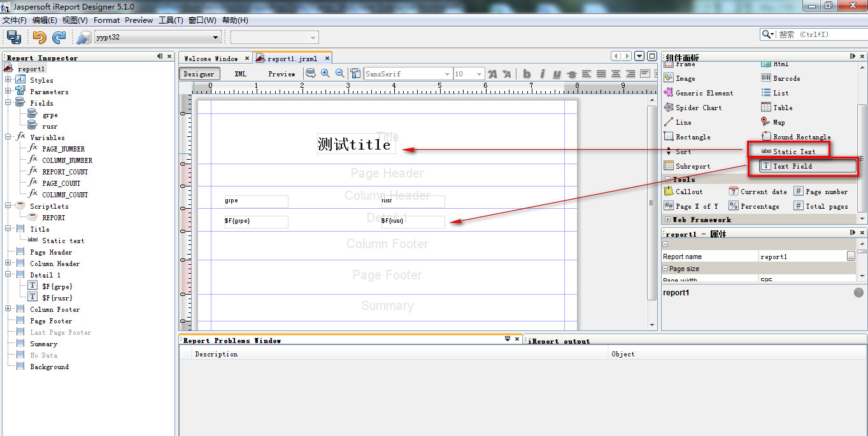Image resolution: width=868 pixels, height=436 pixels.
Task: Toggle bold formatting
Action: [x=527, y=74]
